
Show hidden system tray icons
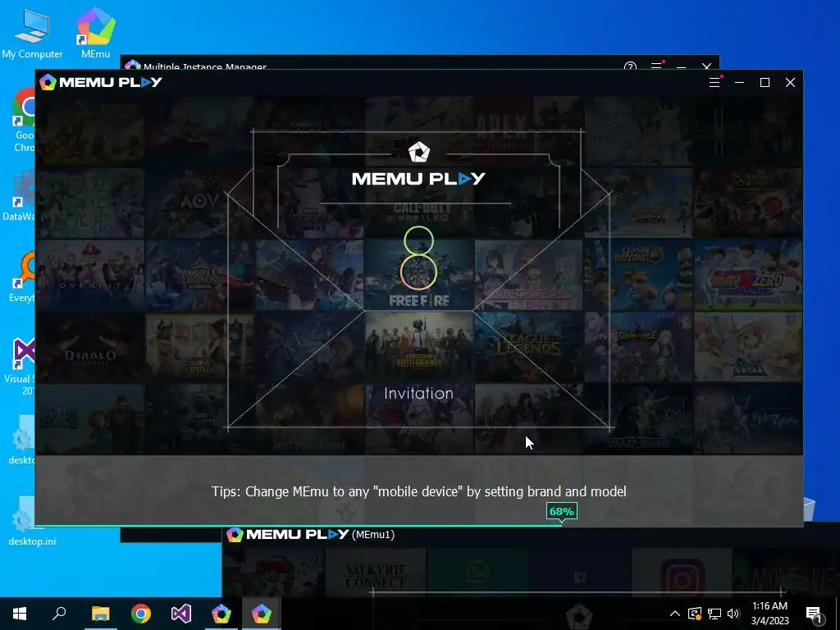click(675, 614)
